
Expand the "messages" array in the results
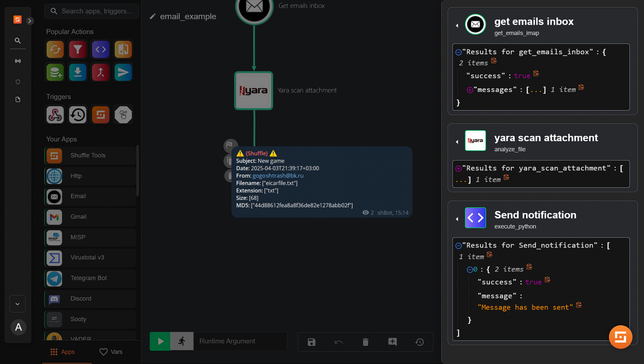click(x=470, y=90)
